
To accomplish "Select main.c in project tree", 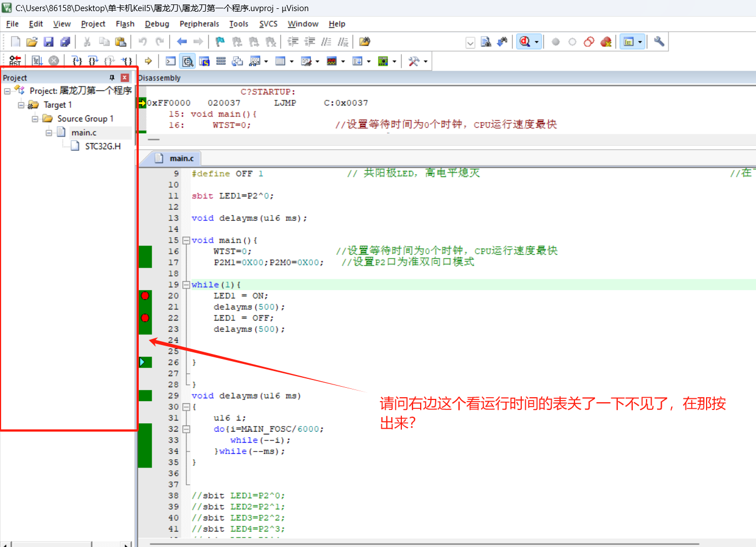I will coord(84,133).
